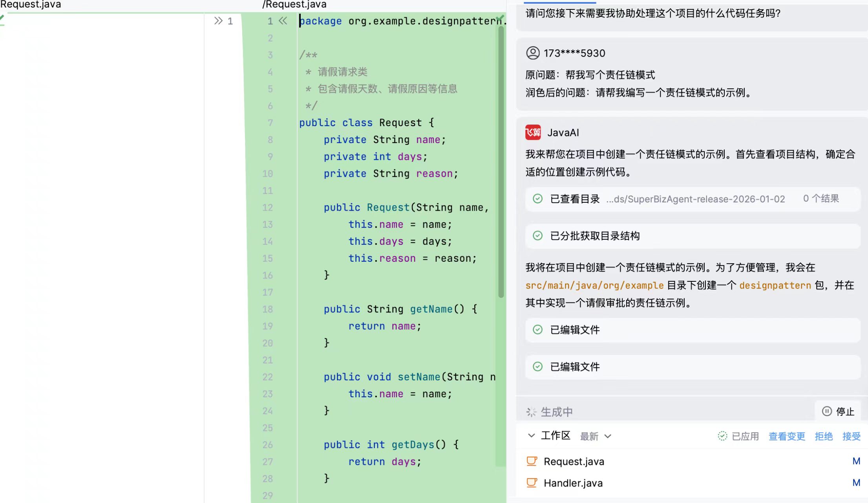Click the 查看变更 link
This screenshot has width=868, height=503.
pyautogui.click(x=786, y=436)
